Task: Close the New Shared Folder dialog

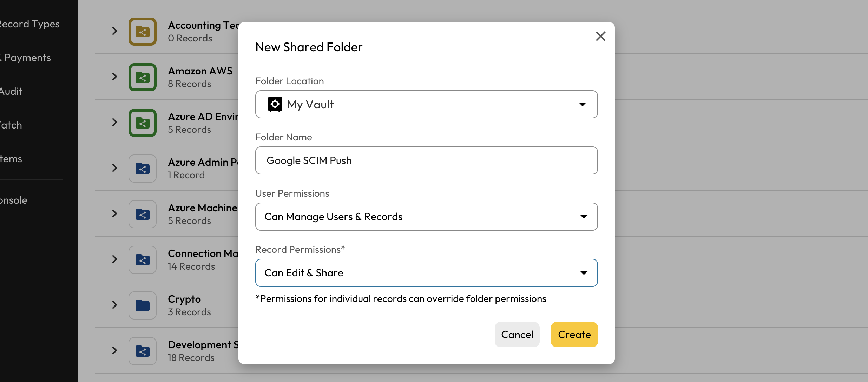Action: tap(600, 36)
